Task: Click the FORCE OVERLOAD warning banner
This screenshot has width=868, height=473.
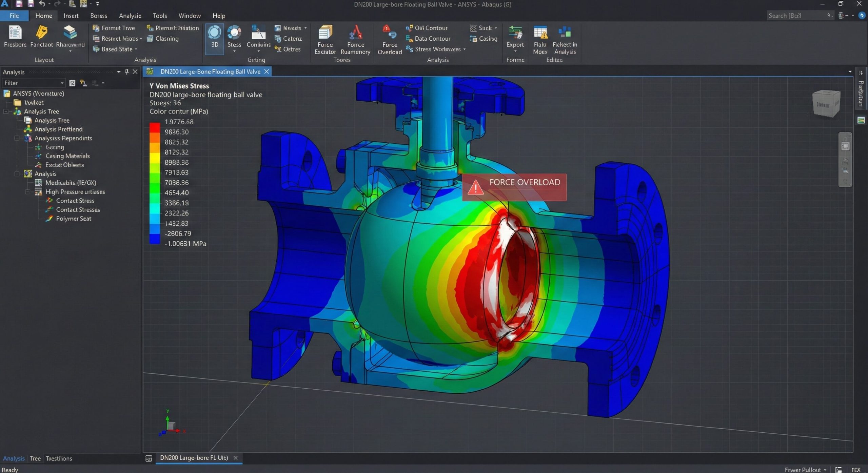Action: 514,187
